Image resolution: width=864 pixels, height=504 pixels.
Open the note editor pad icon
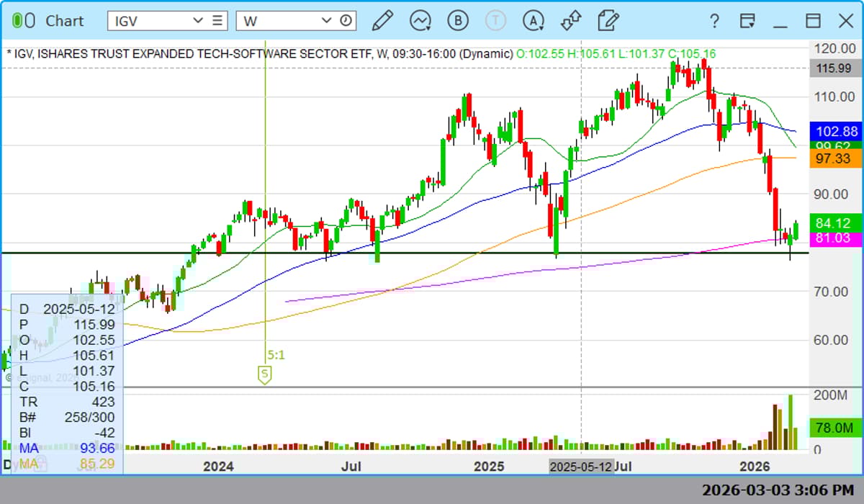point(607,21)
